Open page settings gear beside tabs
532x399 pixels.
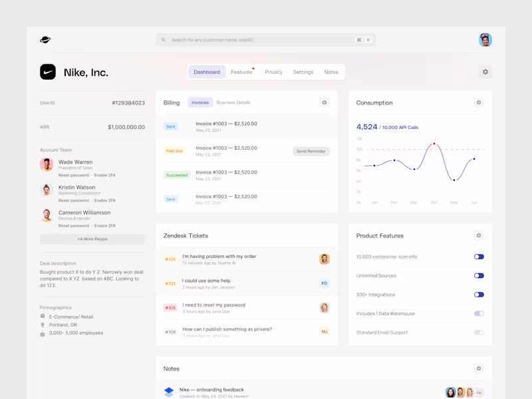[x=485, y=72]
